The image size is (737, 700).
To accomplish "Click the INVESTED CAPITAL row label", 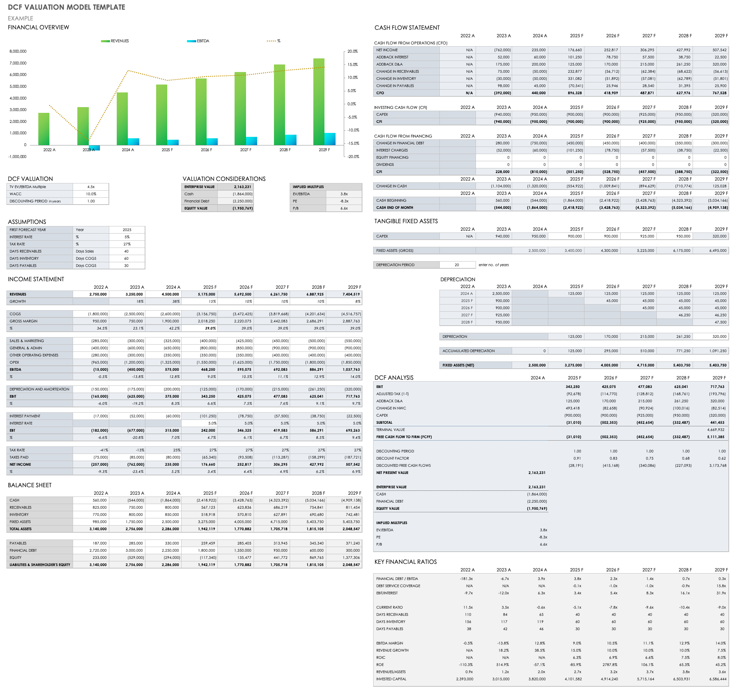I will point(391,679).
